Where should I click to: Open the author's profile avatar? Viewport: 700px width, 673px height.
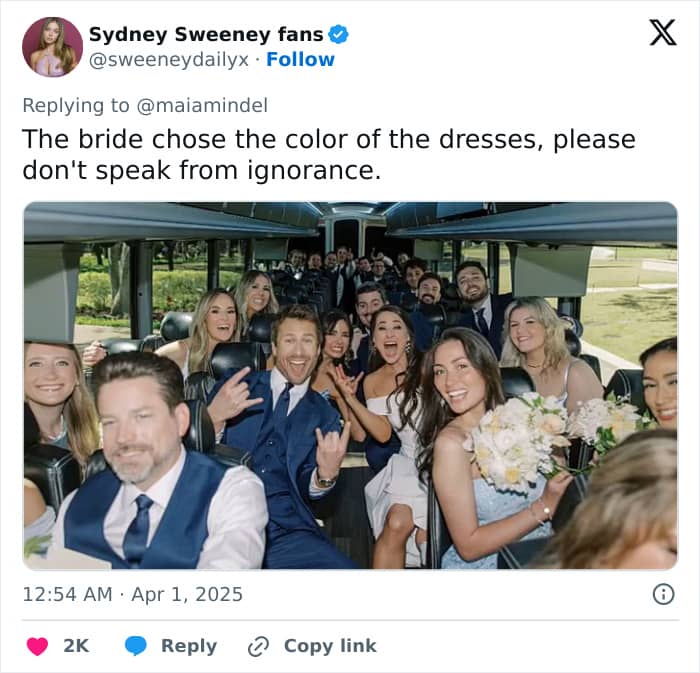(x=52, y=46)
